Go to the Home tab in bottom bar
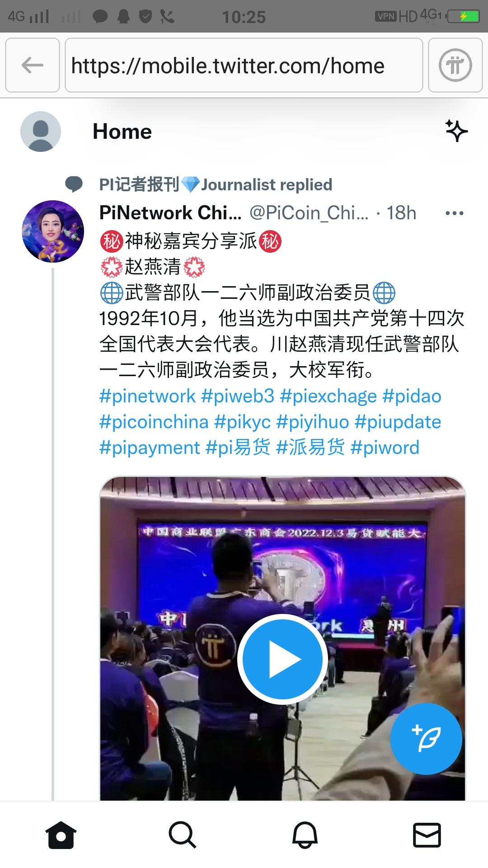Image resolution: width=488 pixels, height=868 pixels. tap(61, 835)
